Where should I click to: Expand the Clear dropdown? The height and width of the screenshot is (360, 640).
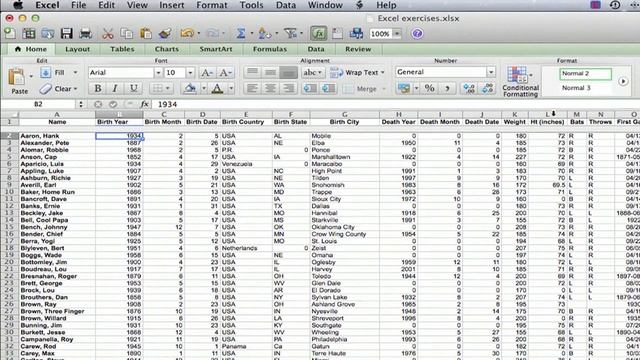[x=75, y=89]
